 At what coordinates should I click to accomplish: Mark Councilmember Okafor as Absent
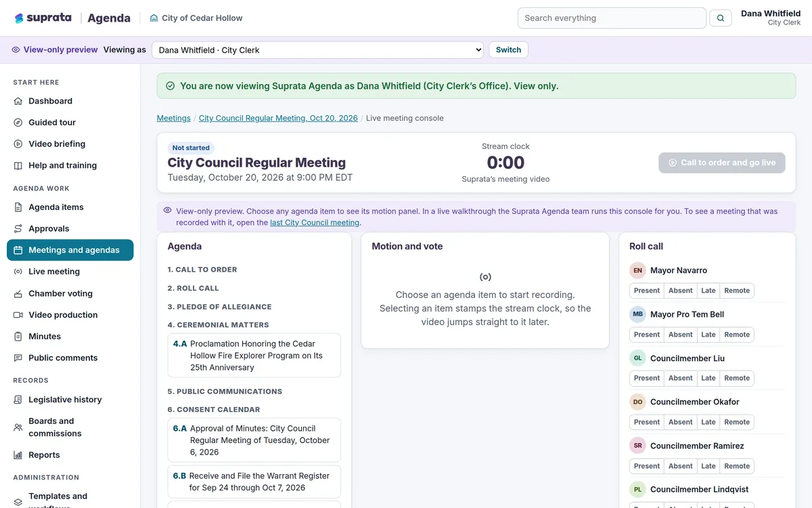click(680, 422)
